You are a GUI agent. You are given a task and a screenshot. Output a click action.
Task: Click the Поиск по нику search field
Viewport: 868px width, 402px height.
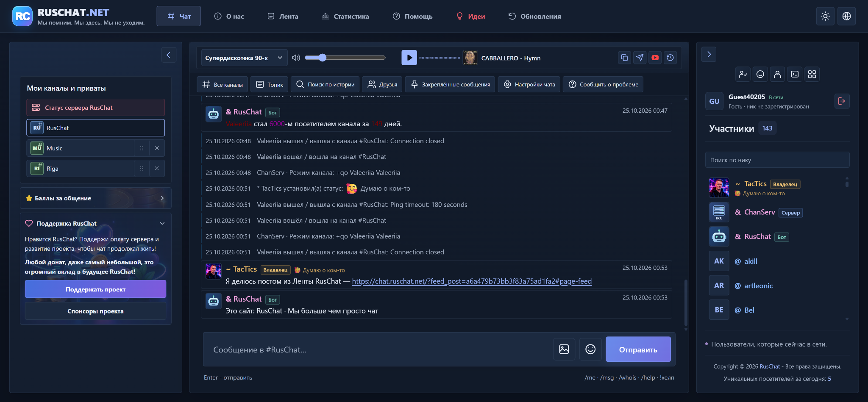[777, 160]
